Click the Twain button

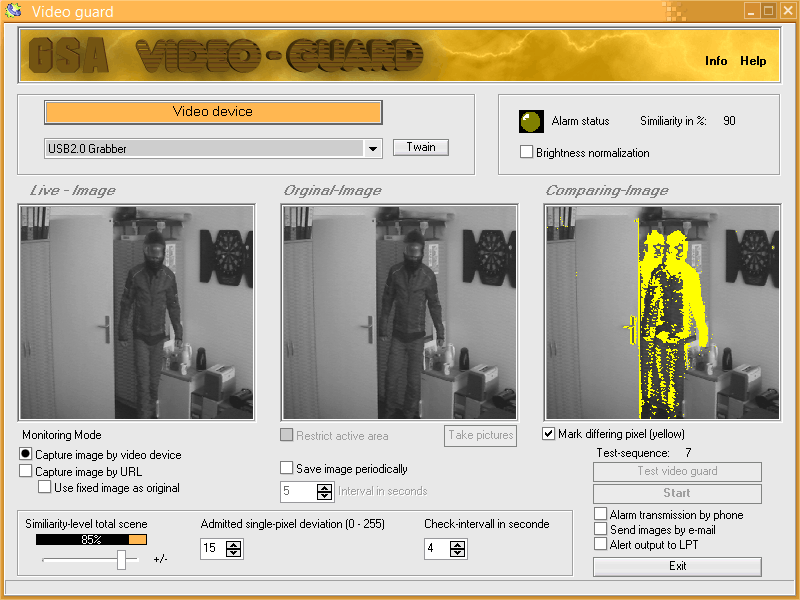[x=421, y=147]
